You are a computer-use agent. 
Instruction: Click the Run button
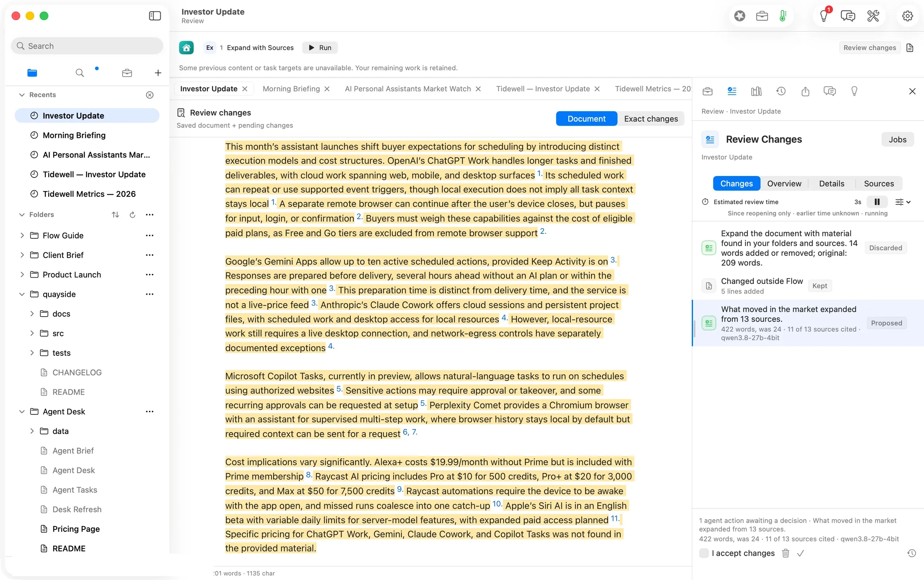[x=320, y=48]
